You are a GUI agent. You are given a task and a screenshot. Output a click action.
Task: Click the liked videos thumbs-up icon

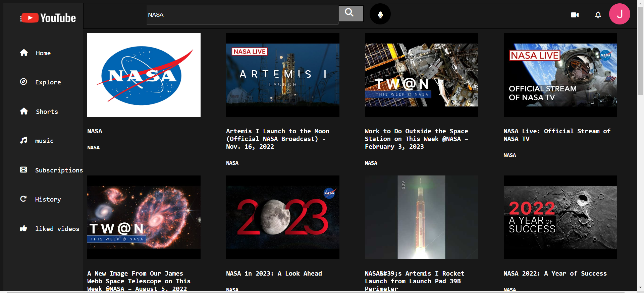pos(23,228)
